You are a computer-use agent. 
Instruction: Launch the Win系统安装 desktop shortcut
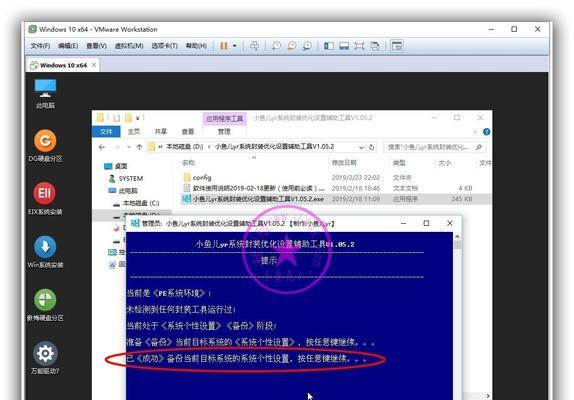click(x=45, y=252)
